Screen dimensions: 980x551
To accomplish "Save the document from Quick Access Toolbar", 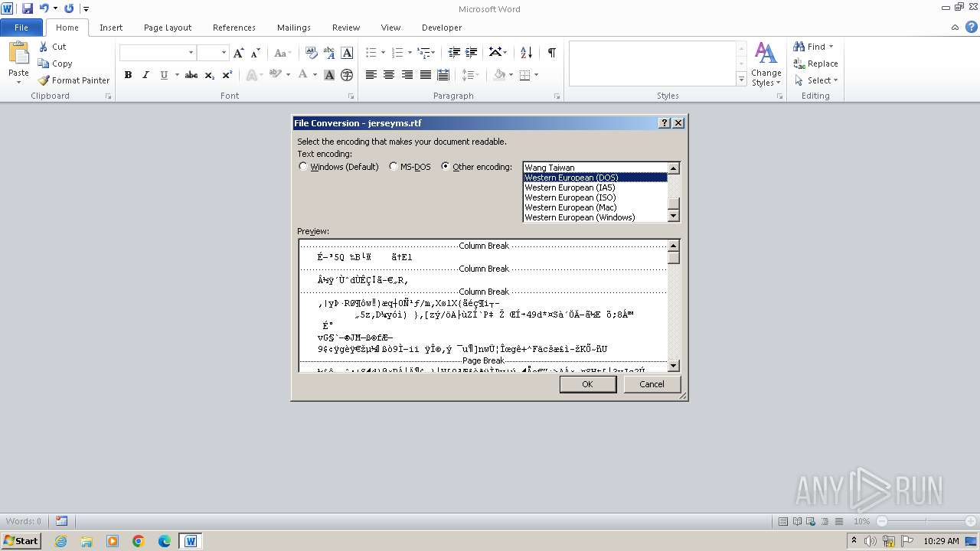I will tap(28, 8).
